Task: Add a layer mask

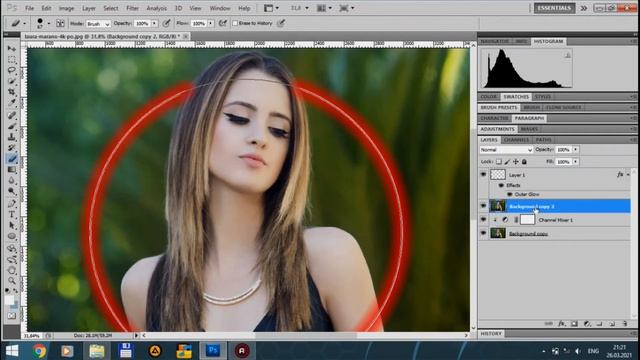Action: (574, 324)
